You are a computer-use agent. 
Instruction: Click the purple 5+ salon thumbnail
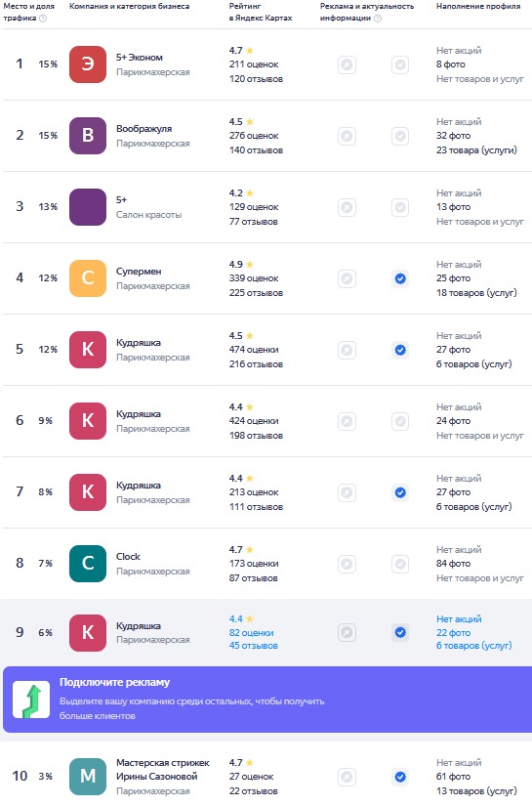tap(88, 207)
